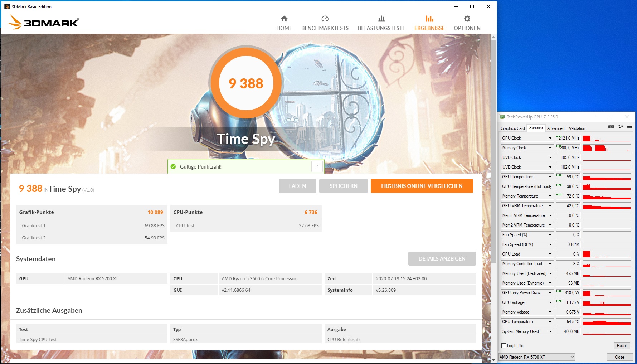Open the System Memory Used dropdown

[550, 331]
